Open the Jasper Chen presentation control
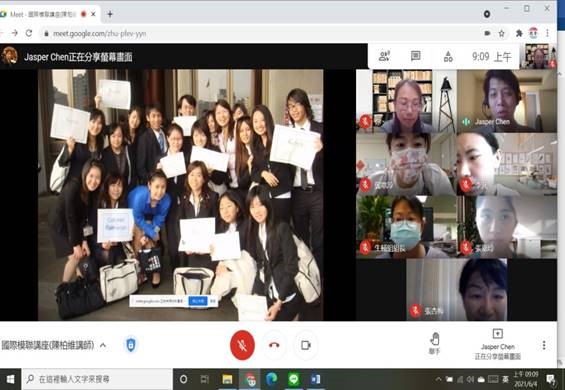This screenshot has height=390, width=565. pyautogui.click(x=498, y=344)
